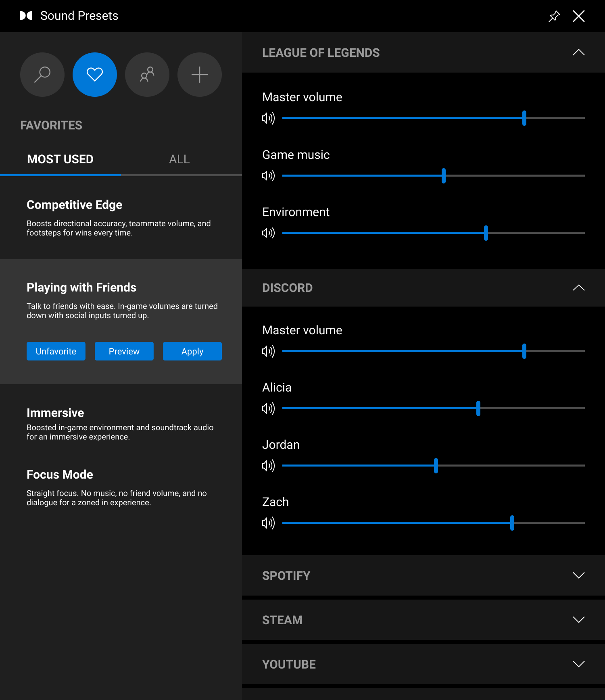Click the Competitive Edge description text
This screenshot has height=700, width=605.
pos(119,228)
